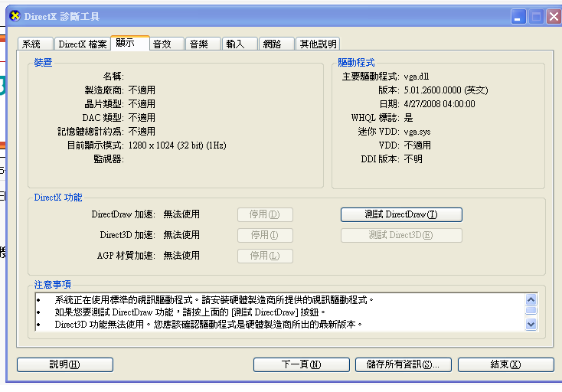Image resolution: width=562 pixels, height=392 pixels.
Task: Click the 注意事項 group heading
Action: (52, 285)
